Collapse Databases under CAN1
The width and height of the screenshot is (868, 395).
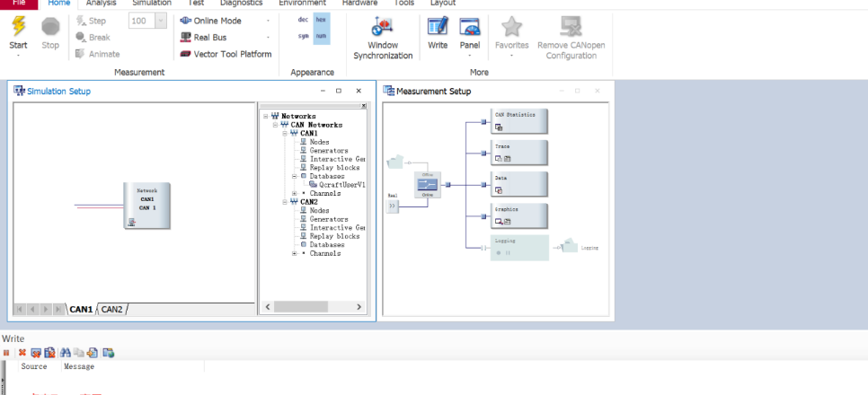[x=294, y=177]
